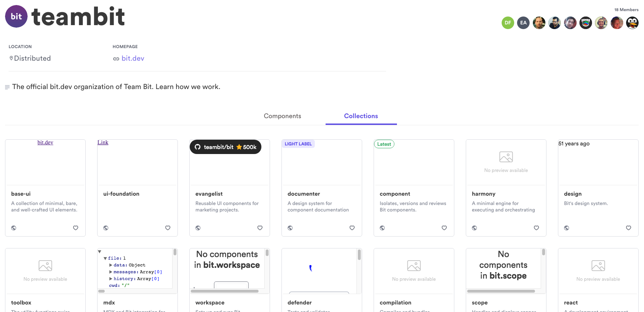644x312 pixels.
Task: Expand the messages: Array[0] node
Action: (x=111, y=272)
